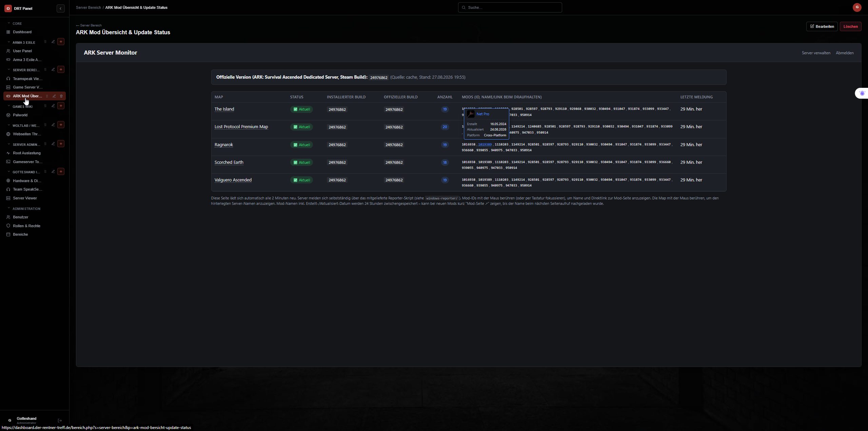Collapse the ARMA 3 EXILE section chevron
This screenshot has width=868, height=431.
click(x=9, y=42)
